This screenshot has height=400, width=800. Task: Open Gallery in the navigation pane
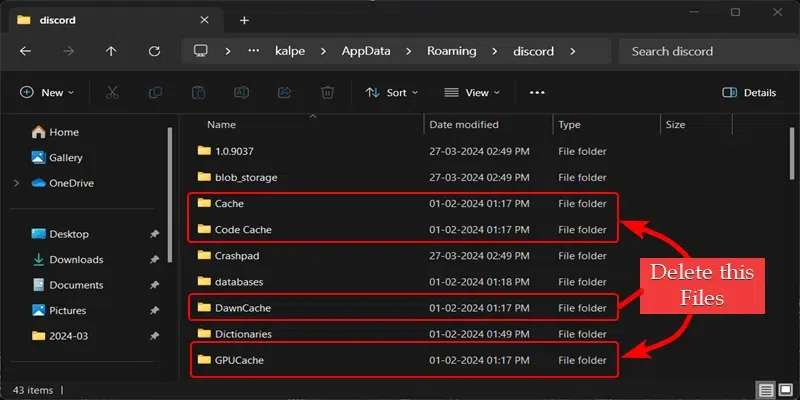point(57,158)
